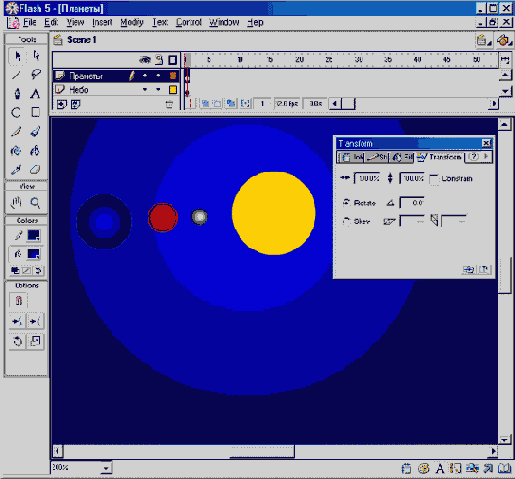Viewport: 515px width, 479px height.
Task: Add a new layer button
Action: tap(61, 104)
